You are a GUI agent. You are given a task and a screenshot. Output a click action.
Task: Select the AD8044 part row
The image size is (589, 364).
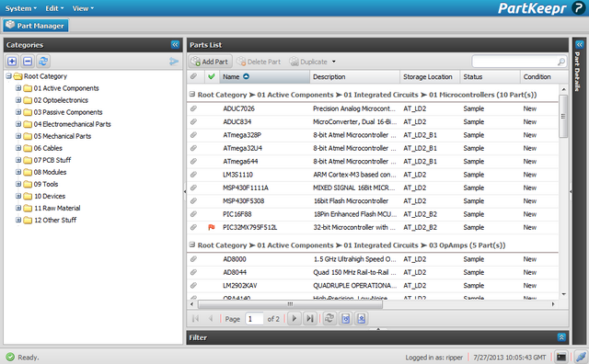pyautogui.click(x=373, y=272)
